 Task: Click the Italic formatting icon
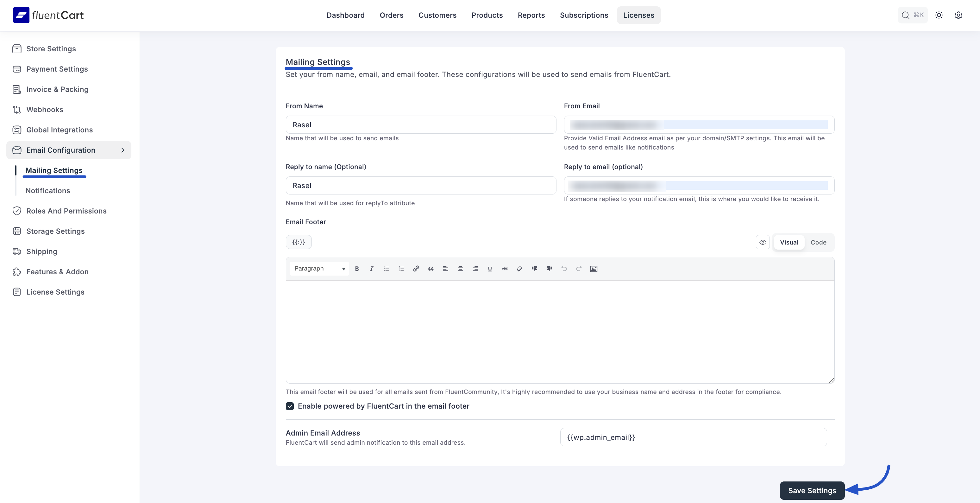tap(371, 268)
